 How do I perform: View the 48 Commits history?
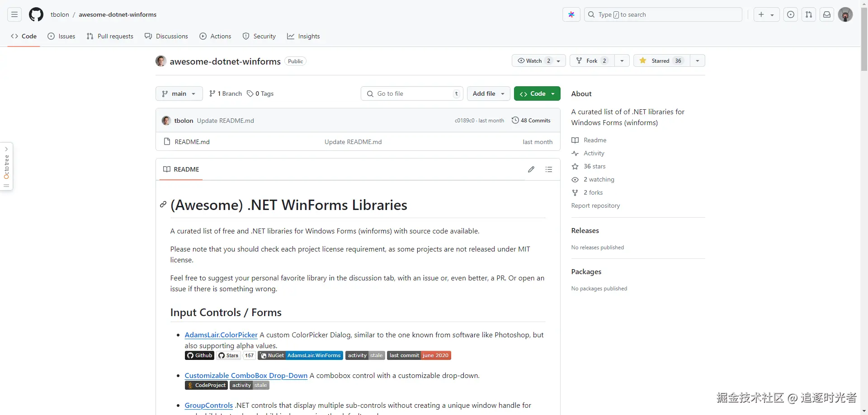(x=531, y=121)
